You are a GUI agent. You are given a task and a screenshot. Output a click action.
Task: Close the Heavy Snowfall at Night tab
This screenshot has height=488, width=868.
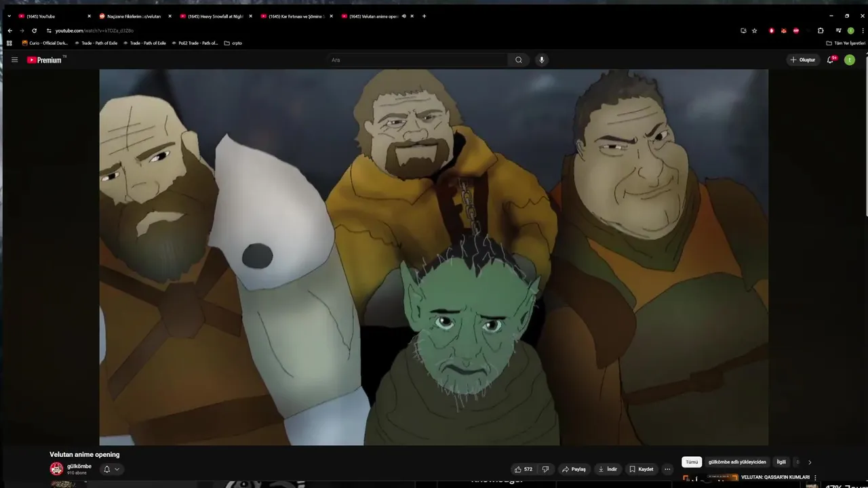coord(250,16)
